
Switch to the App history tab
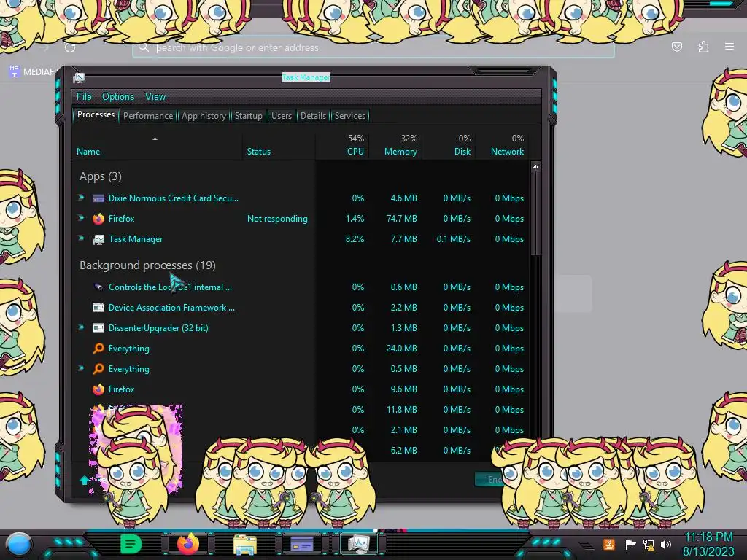tap(204, 116)
